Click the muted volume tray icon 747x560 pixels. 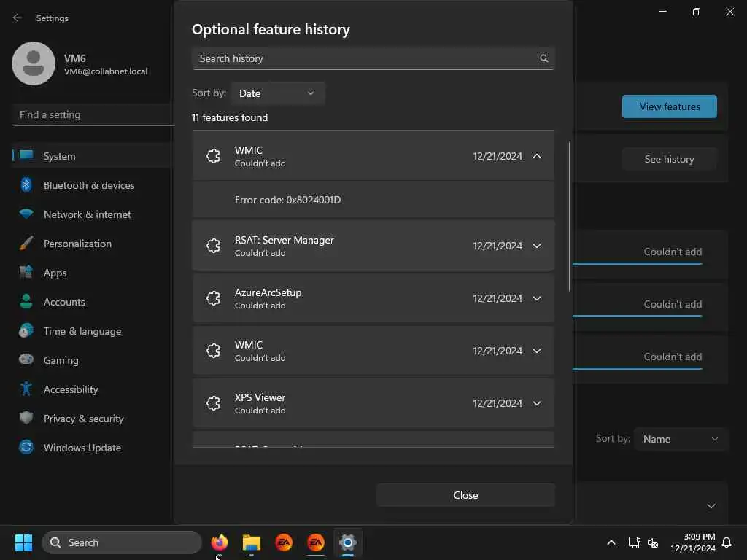click(653, 542)
